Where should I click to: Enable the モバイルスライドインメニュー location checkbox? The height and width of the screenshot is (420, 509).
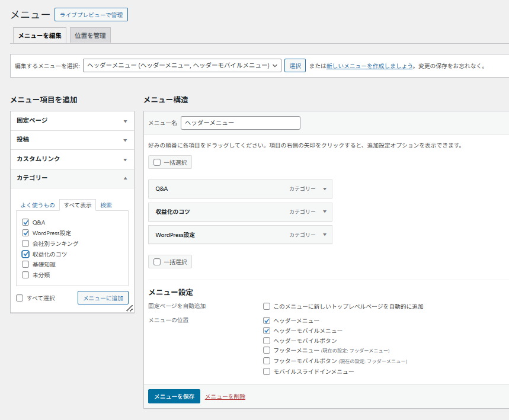click(x=267, y=371)
